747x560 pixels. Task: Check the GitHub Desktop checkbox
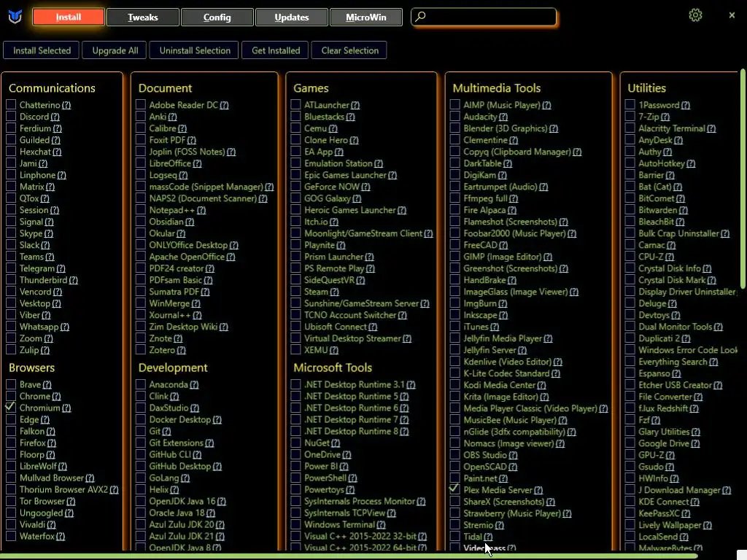141,466
